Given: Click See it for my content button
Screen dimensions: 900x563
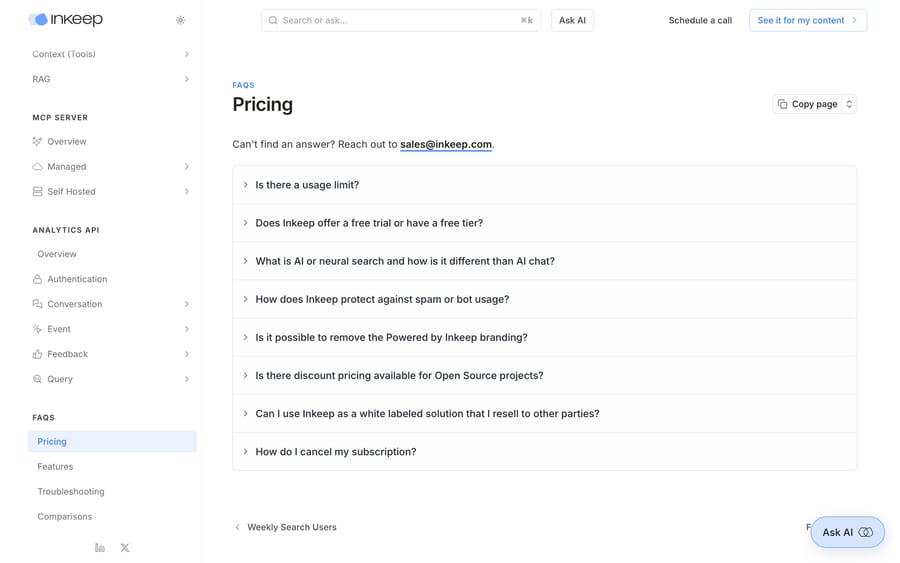Looking at the screenshot, I should click(808, 20).
